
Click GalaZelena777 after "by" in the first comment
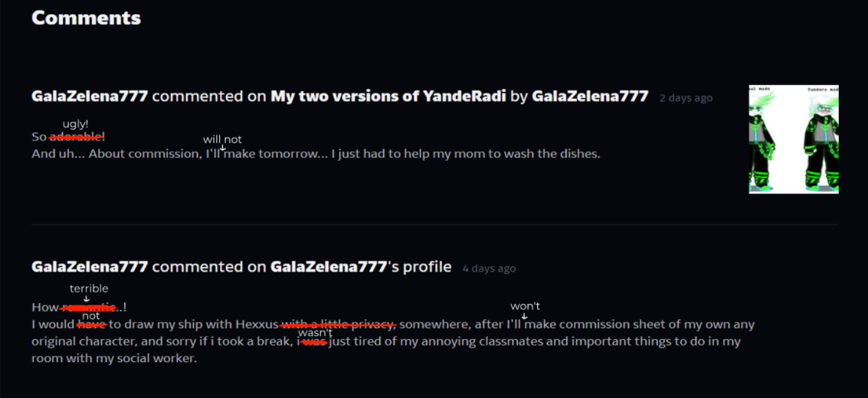point(590,96)
